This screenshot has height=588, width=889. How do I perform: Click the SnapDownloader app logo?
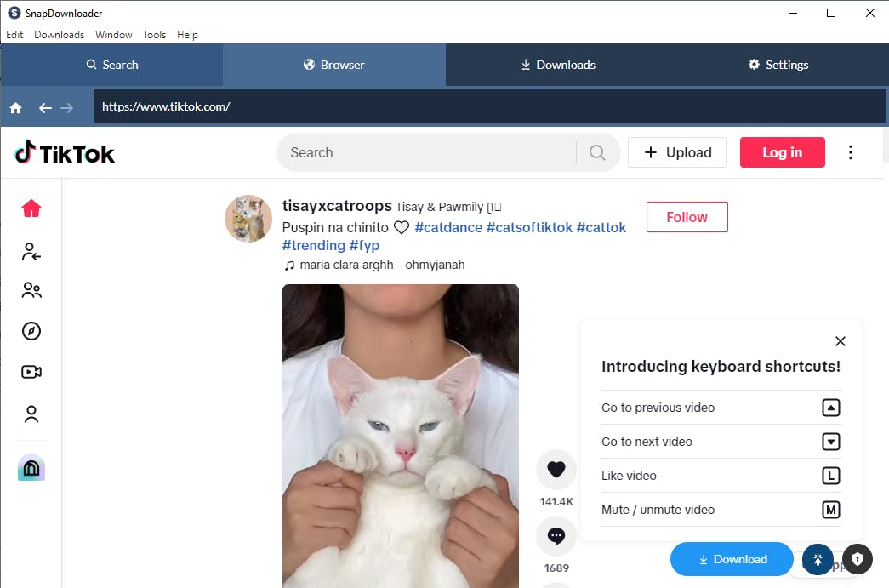pyautogui.click(x=14, y=13)
